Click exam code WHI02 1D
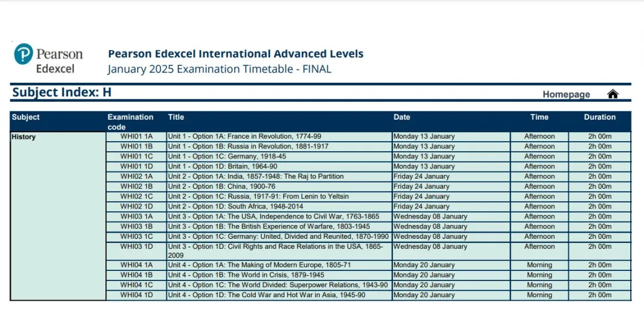This screenshot has width=644, height=312. click(137, 206)
